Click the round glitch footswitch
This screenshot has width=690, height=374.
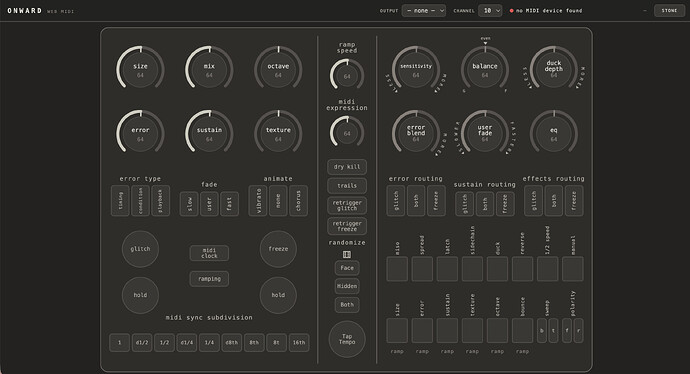coord(140,249)
